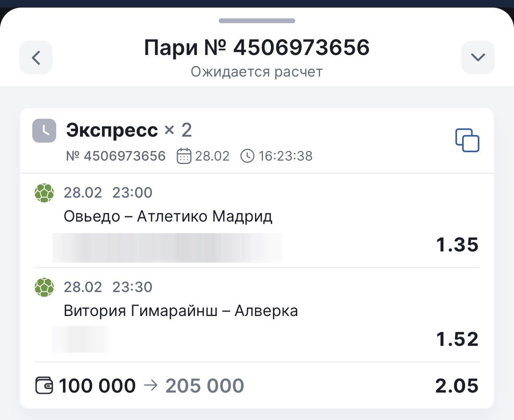Tap the calendar icon next to 28.02

pyautogui.click(x=184, y=156)
